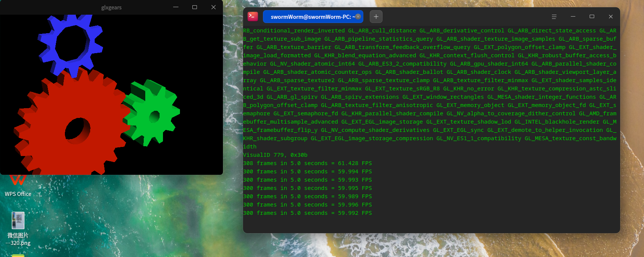The image size is (644, 257).
Task: Click the 59.992 FPS output line
Action: [307, 213]
